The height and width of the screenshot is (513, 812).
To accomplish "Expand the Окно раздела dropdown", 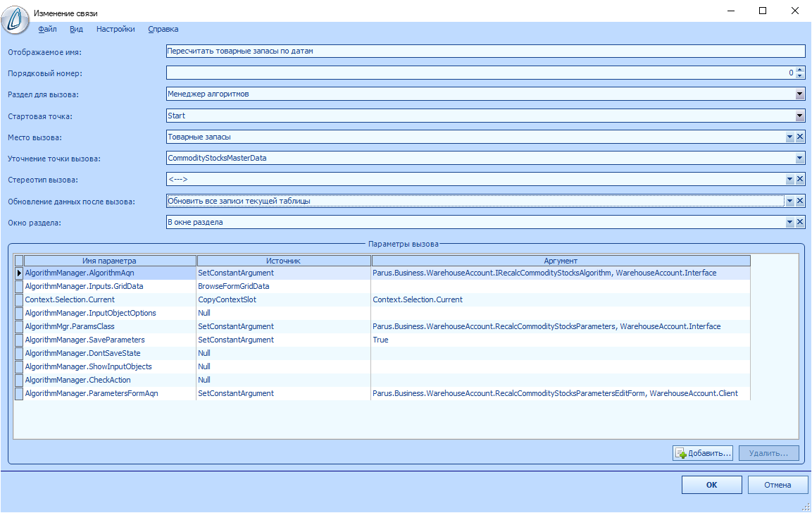I will tap(789, 222).
